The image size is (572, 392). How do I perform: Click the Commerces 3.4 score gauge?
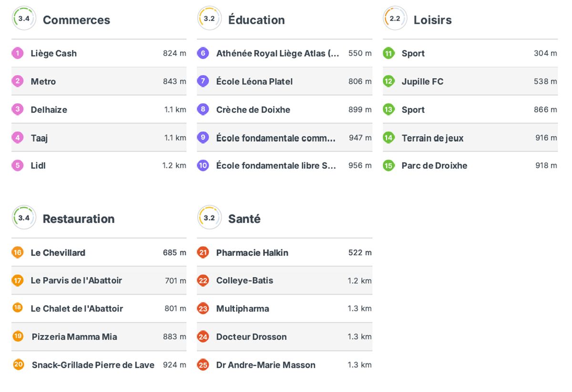(24, 19)
